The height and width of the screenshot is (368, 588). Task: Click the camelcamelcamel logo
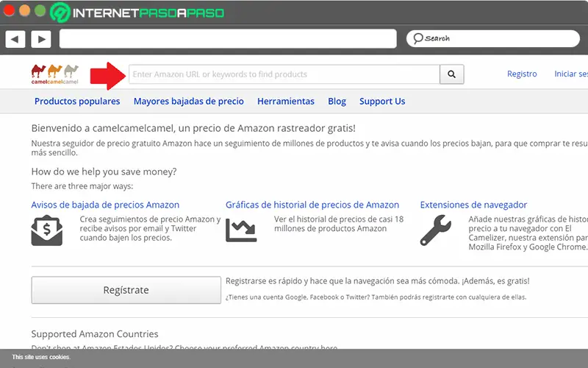pyautogui.click(x=55, y=74)
